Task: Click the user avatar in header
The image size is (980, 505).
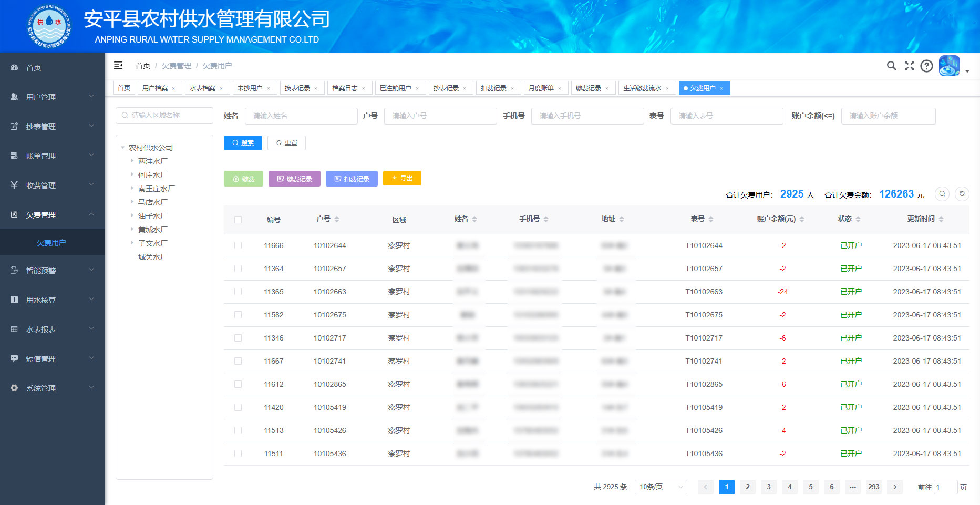Action: [x=949, y=66]
